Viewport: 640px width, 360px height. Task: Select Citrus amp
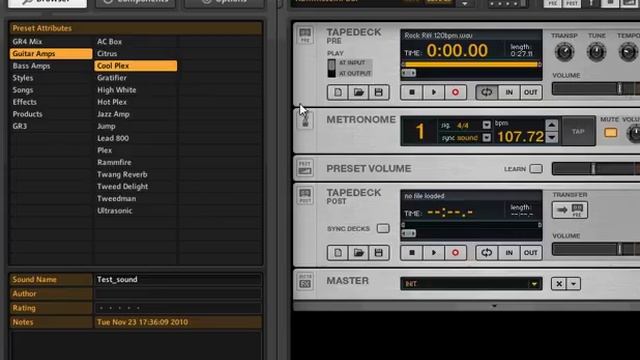pos(136,53)
